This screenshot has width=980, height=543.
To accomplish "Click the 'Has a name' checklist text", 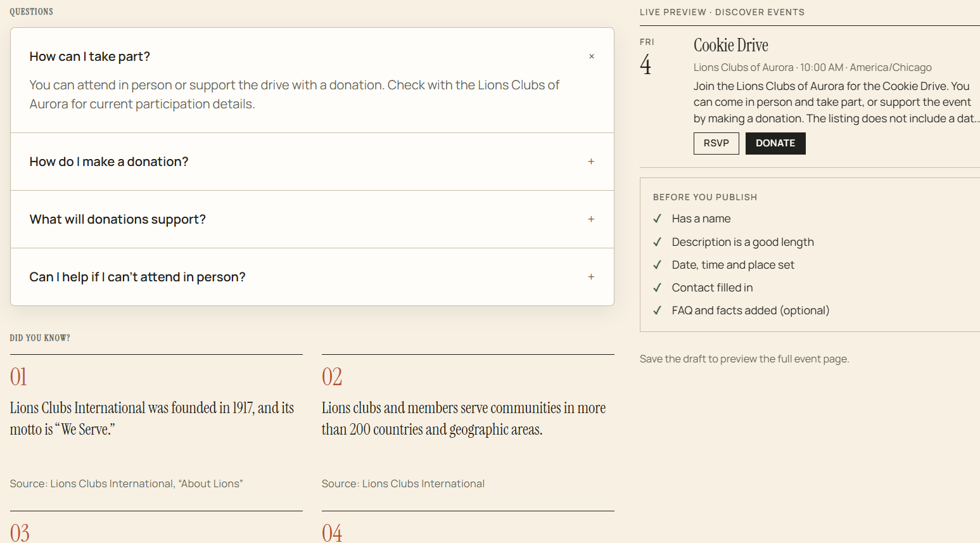I will tap(701, 219).
